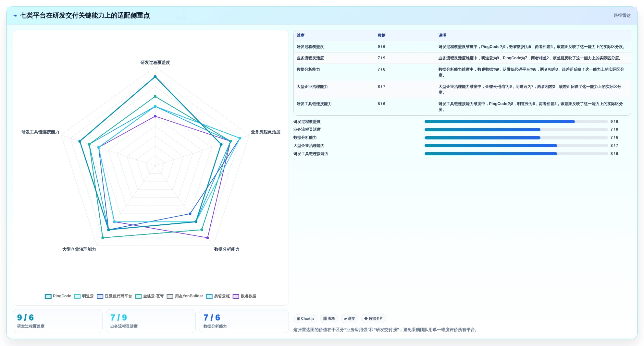644x346 pixels.
Task: Click the 大型企业治理能力 progress bar
Action: [x=516, y=146]
